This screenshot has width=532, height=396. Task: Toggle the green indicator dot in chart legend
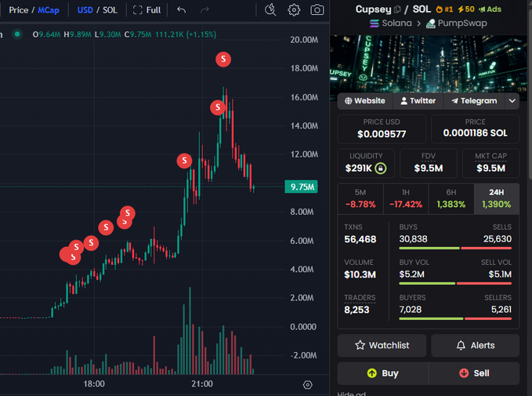[x=17, y=34]
